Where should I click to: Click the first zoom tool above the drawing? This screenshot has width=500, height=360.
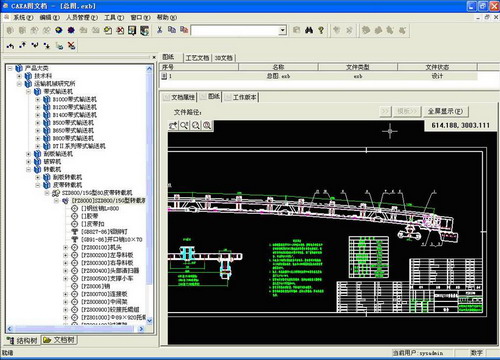point(173,125)
